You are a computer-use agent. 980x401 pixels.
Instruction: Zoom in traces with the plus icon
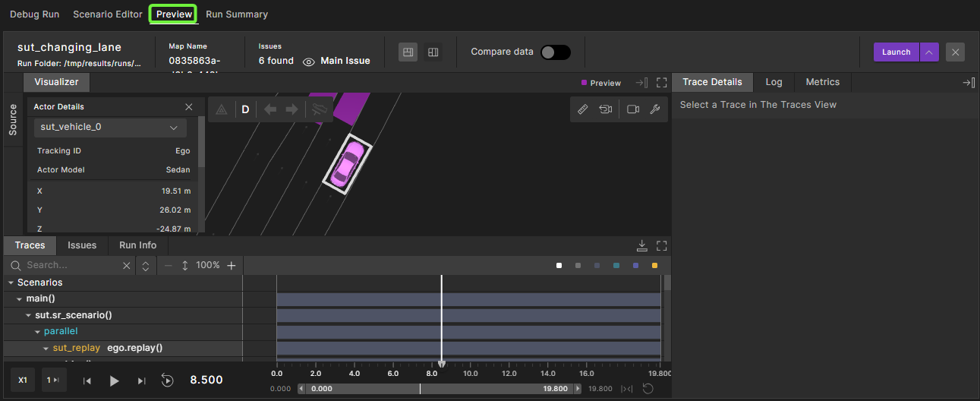[x=232, y=265]
